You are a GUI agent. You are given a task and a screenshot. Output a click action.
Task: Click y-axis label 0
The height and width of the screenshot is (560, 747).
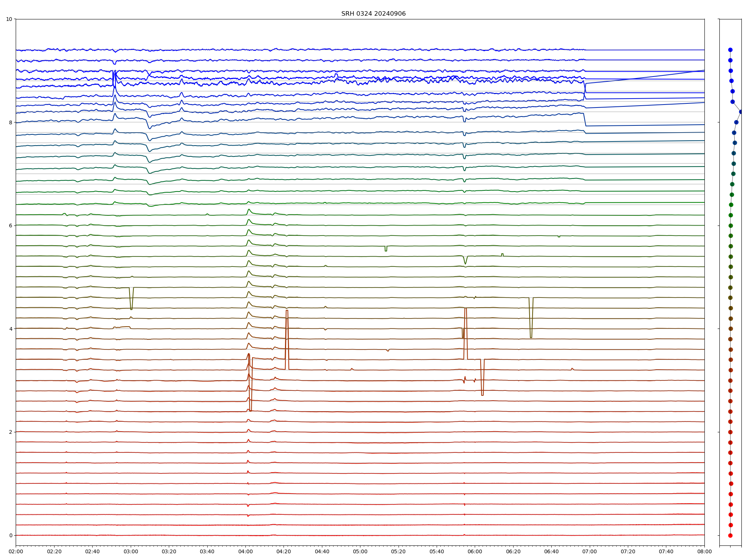coord(11,535)
